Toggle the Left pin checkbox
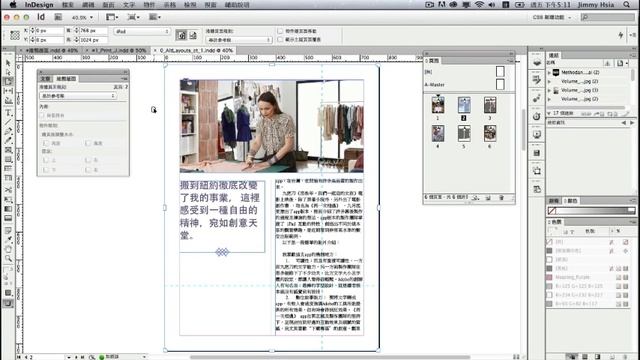640x360 pixels. click(x=88, y=160)
